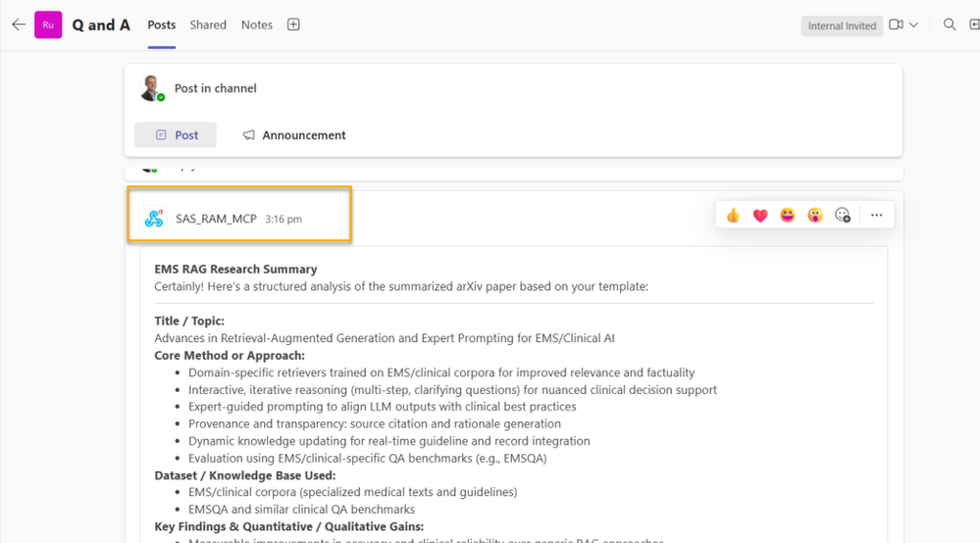Click the Advances in Retrieval-Augmented Generation line
The image size is (980, 543).
pos(385,338)
